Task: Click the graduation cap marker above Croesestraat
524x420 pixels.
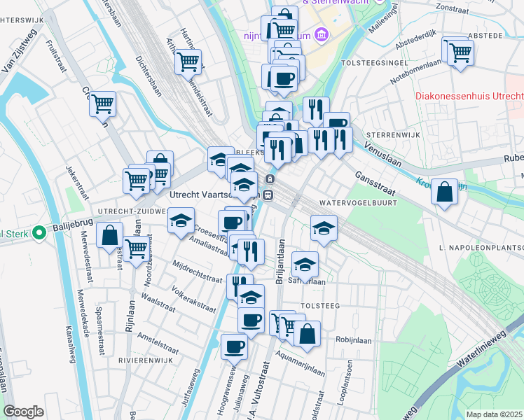Action: [x=181, y=220]
